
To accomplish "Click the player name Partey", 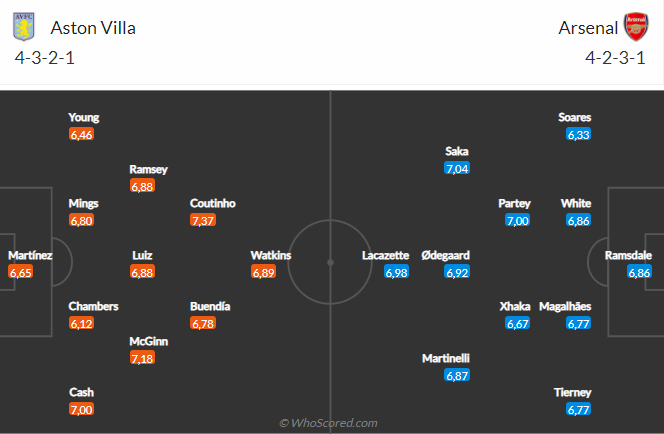I will click(514, 203).
